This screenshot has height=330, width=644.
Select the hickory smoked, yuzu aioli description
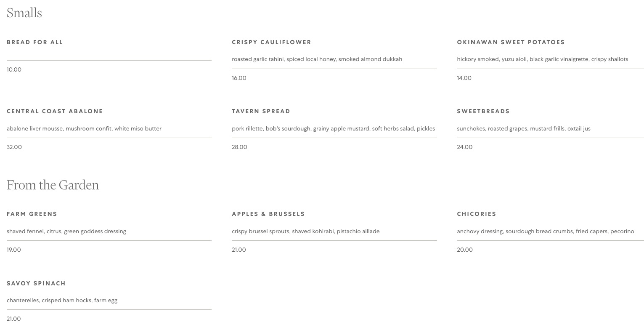pyautogui.click(x=542, y=59)
